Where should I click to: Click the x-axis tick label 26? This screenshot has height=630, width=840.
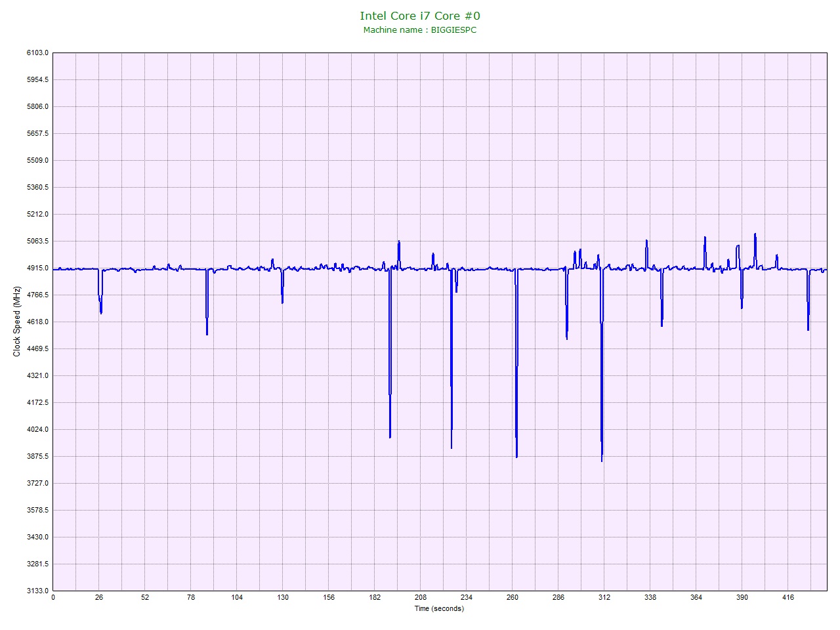(x=99, y=597)
